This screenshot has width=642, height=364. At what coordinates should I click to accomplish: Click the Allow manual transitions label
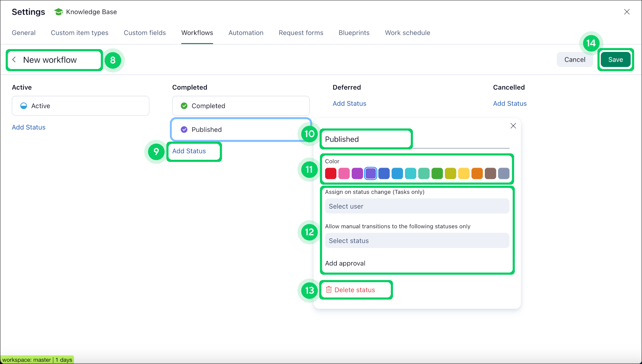[398, 226]
